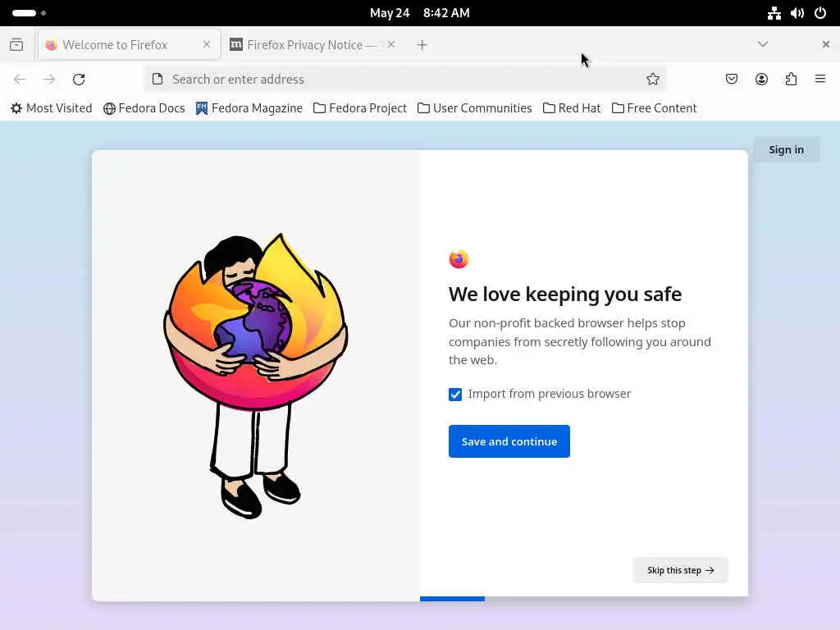The height and width of the screenshot is (630, 840).
Task: Expand the User Communities bookmarks folder
Action: pos(475,108)
